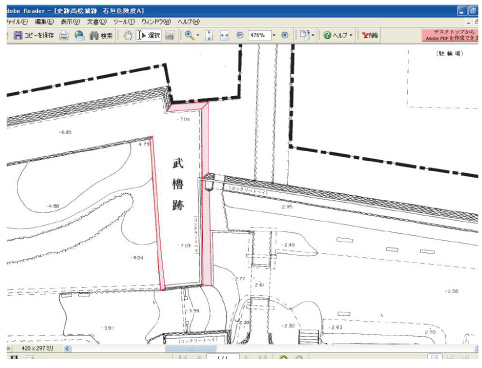Select the Hand tool
Screen dimensions: 482x368
pos(128,35)
